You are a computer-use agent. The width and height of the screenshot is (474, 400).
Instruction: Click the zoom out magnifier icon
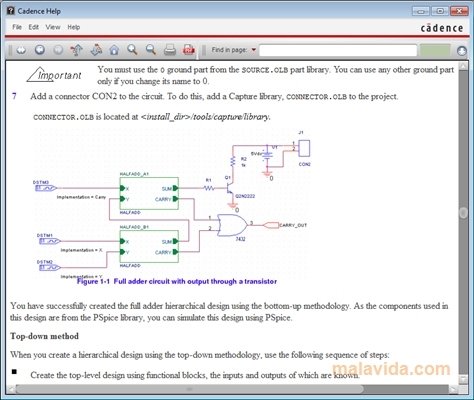point(151,50)
